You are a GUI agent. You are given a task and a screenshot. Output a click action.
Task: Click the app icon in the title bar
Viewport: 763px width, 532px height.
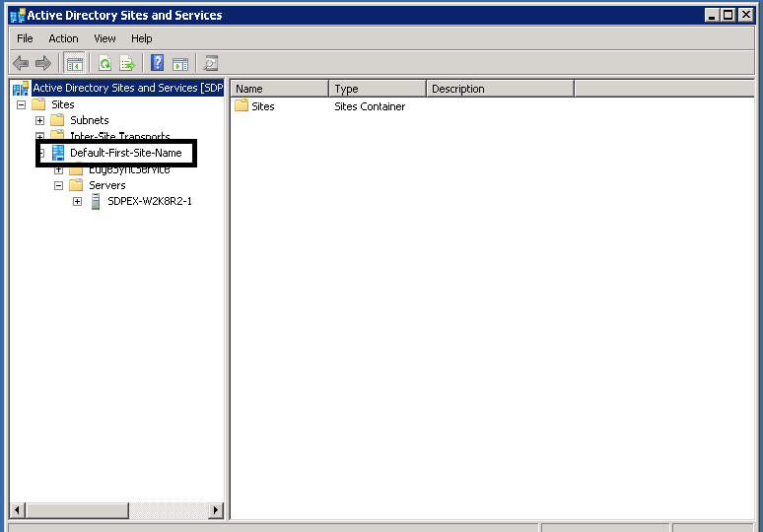[x=18, y=16]
